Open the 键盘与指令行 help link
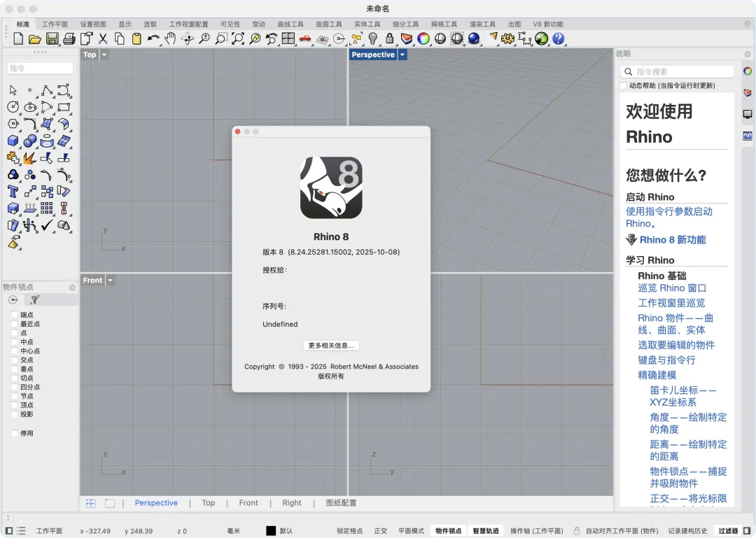The width and height of the screenshot is (756, 538). (666, 360)
